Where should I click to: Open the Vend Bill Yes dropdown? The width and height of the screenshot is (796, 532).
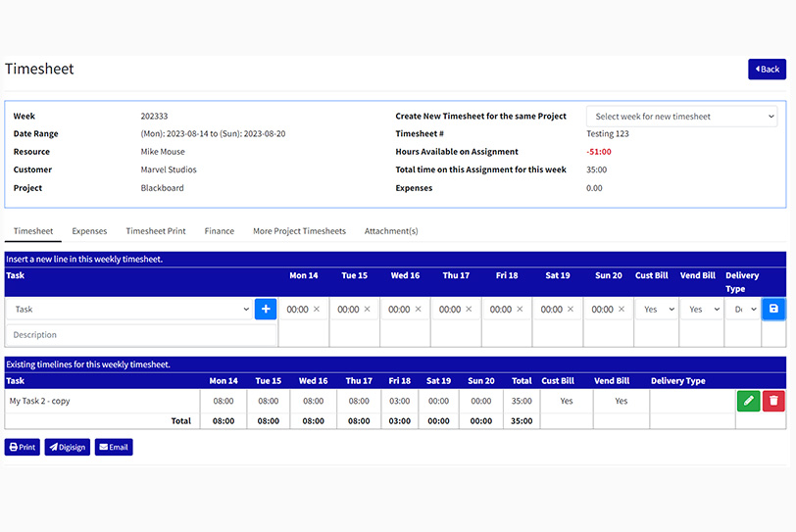coord(701,309)
